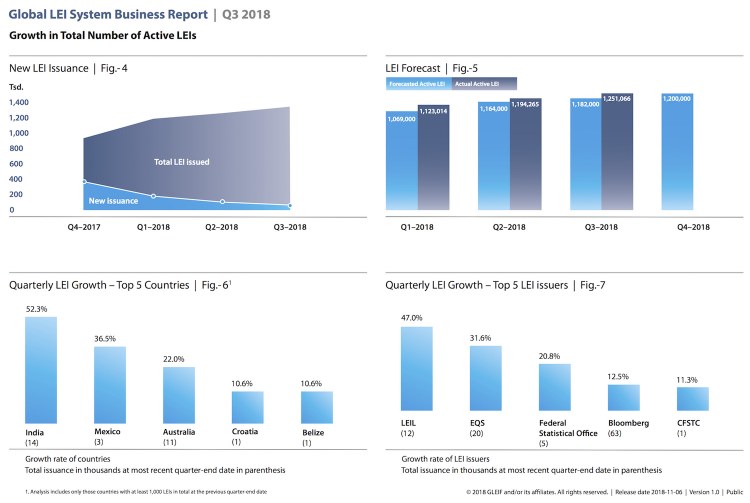Image resolution: width=750 pixels, height=503 pixels.
Task: Select the LEIL issuer bar at 47.0%
Action: (x=416, y=368)
